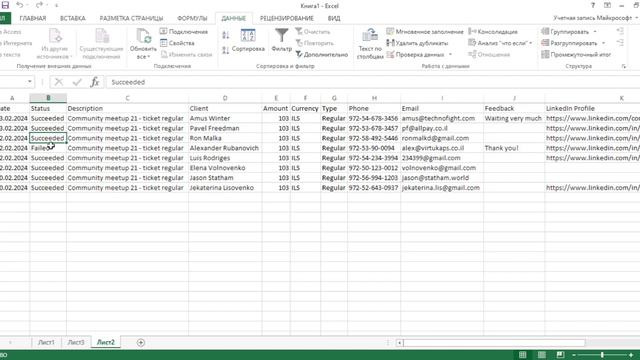
Task: Open the РАЗМЕТКА СТРАНИЦЫ tab
Action: [x=131, y=18]
